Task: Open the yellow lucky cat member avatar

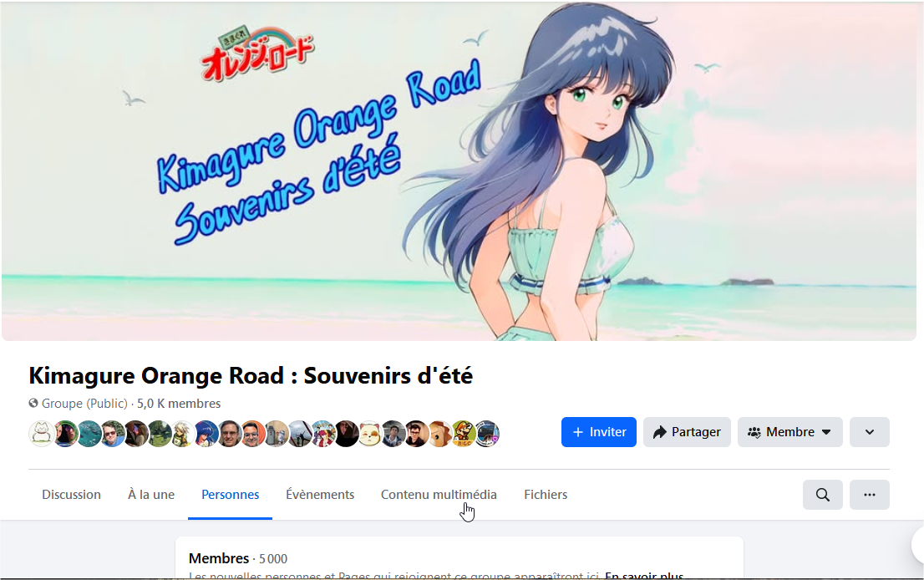Action: 369,434
